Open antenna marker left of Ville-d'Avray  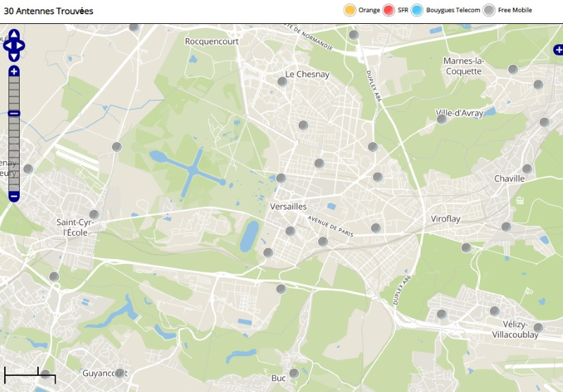(442, 119)
